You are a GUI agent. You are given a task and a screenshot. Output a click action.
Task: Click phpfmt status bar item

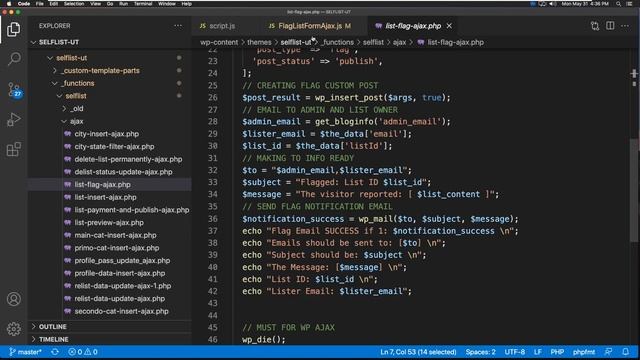tap(584, 352)
